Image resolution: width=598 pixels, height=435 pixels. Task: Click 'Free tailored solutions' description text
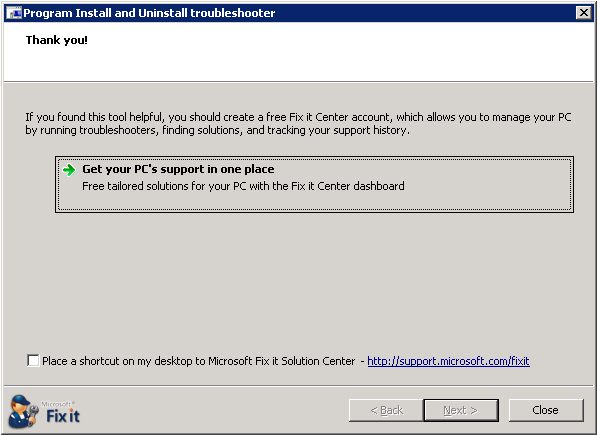pyautogui.click(x=243, y=186)
